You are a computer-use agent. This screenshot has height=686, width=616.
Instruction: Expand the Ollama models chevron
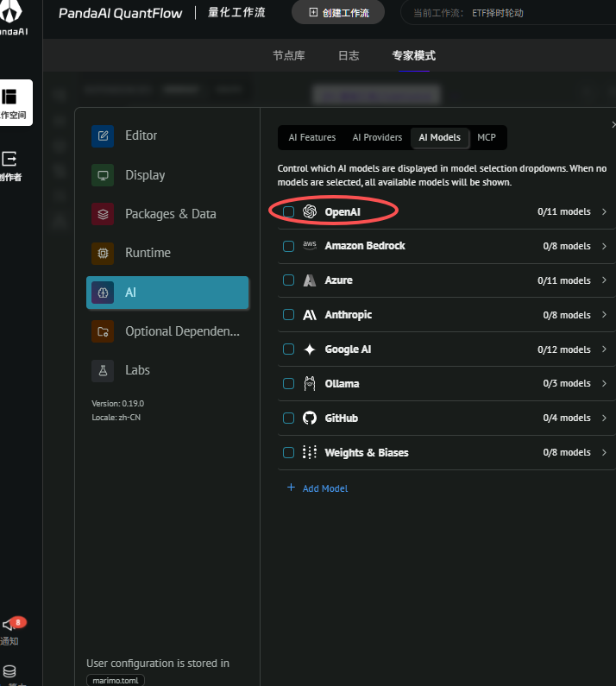[x=604, y=383]
